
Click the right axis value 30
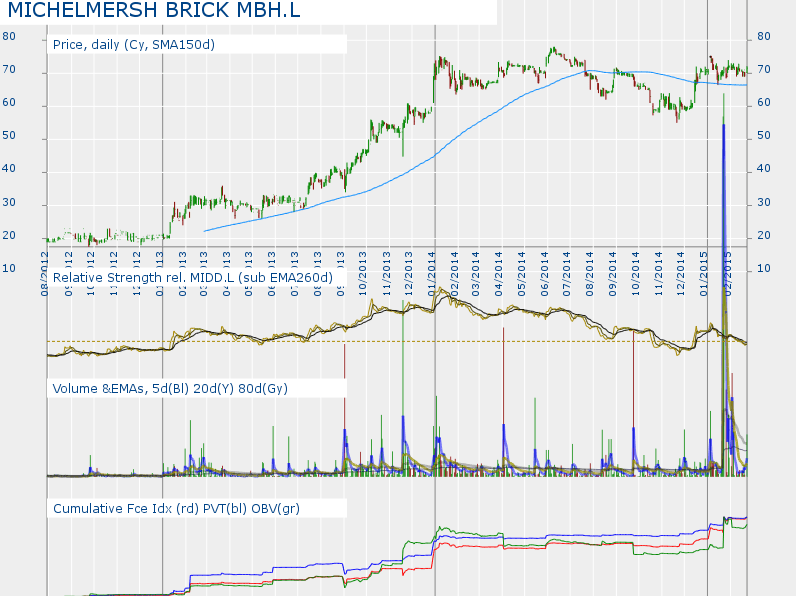pos(764,203)
